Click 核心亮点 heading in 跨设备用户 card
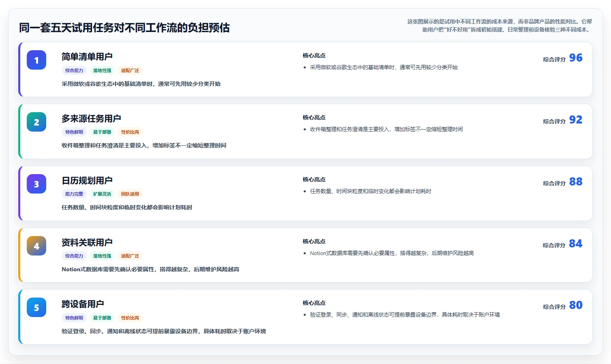This screenshot has height=364, width=611. coord(314,303)
